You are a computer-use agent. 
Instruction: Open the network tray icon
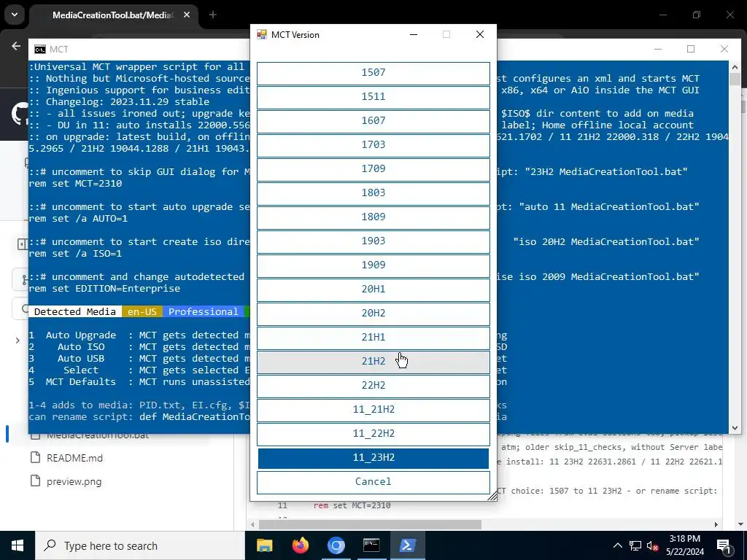[635, 545]
